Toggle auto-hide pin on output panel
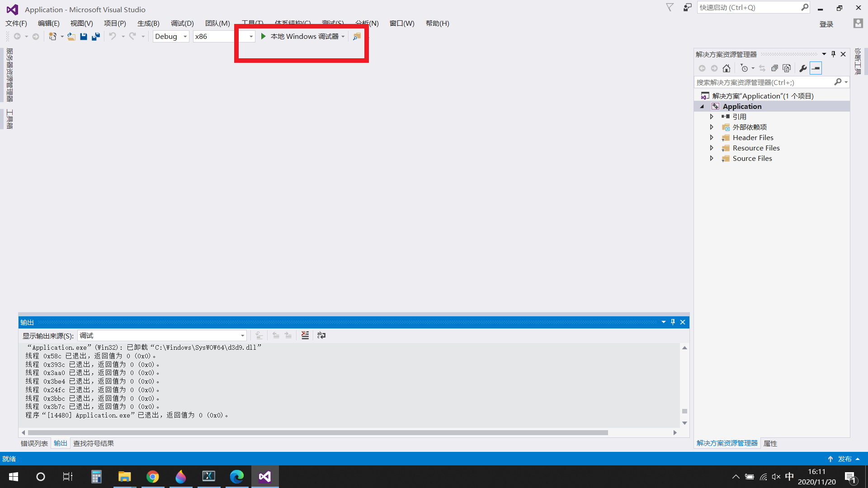This screenshot has width=868, height=488. (673, 322)
